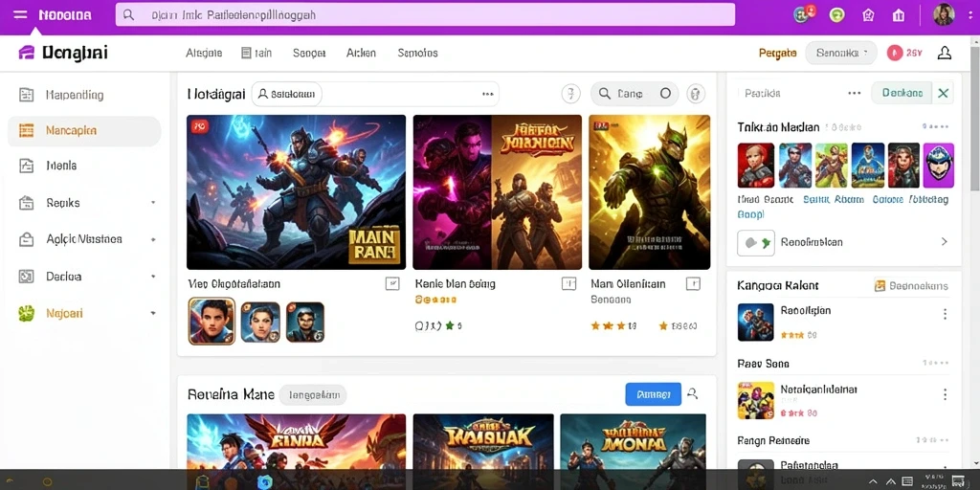Click the Saintt link

815,200
